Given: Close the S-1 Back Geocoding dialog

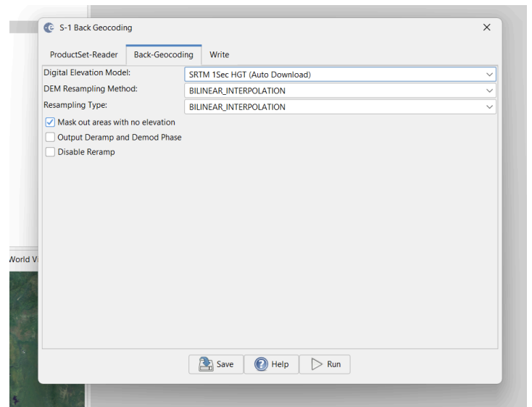Looking at the screenshot, I should (486, 28).
